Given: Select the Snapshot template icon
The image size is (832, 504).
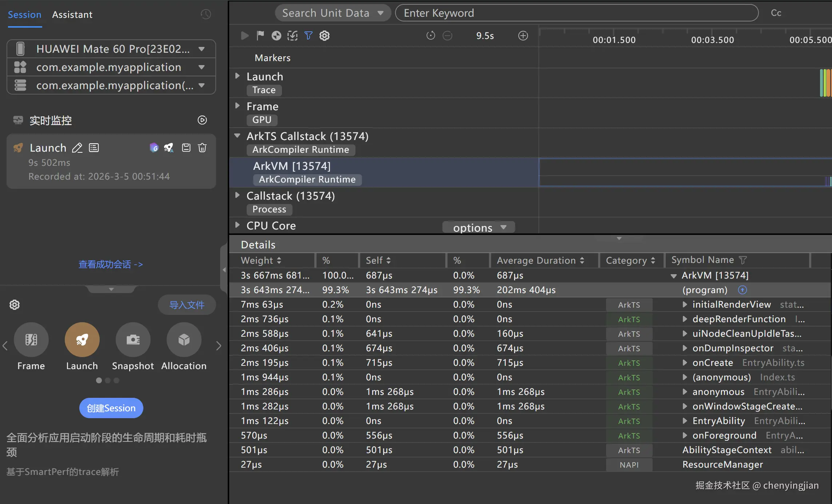Looking at the screenshot, I should (133, 340).
